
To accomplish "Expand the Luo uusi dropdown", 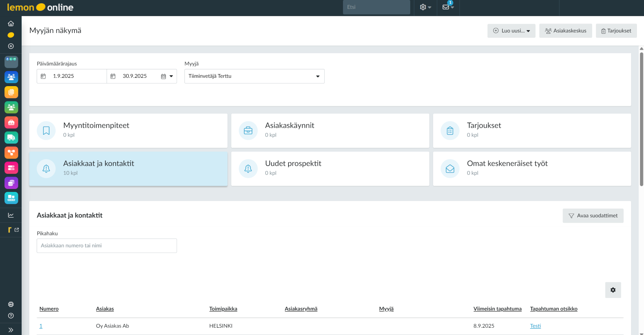I will (511, 31).
